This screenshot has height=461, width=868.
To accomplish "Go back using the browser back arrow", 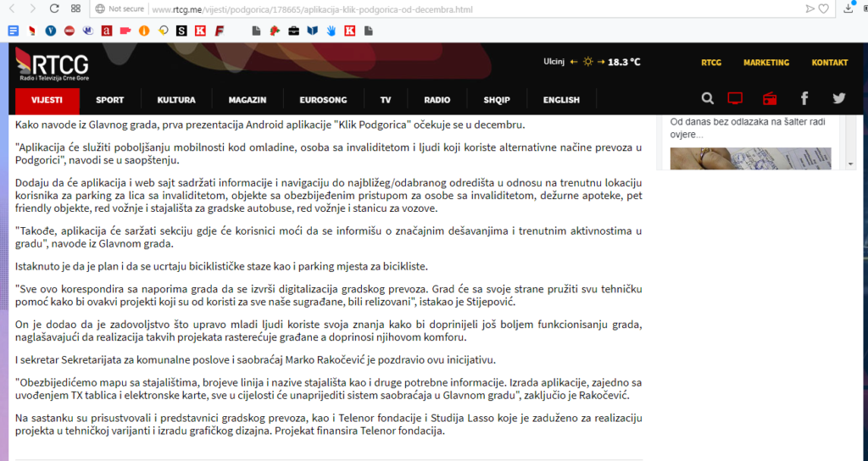I will pos(13,8).
